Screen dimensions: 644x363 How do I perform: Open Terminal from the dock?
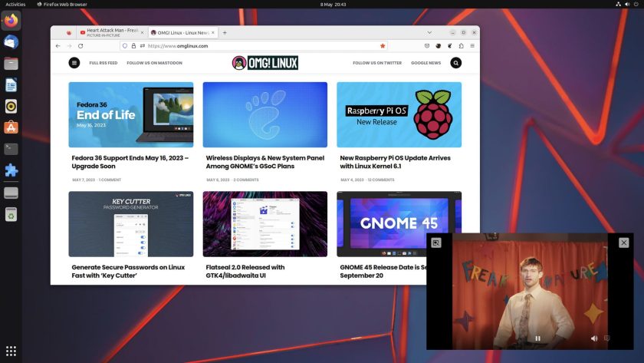pos(11,149)
